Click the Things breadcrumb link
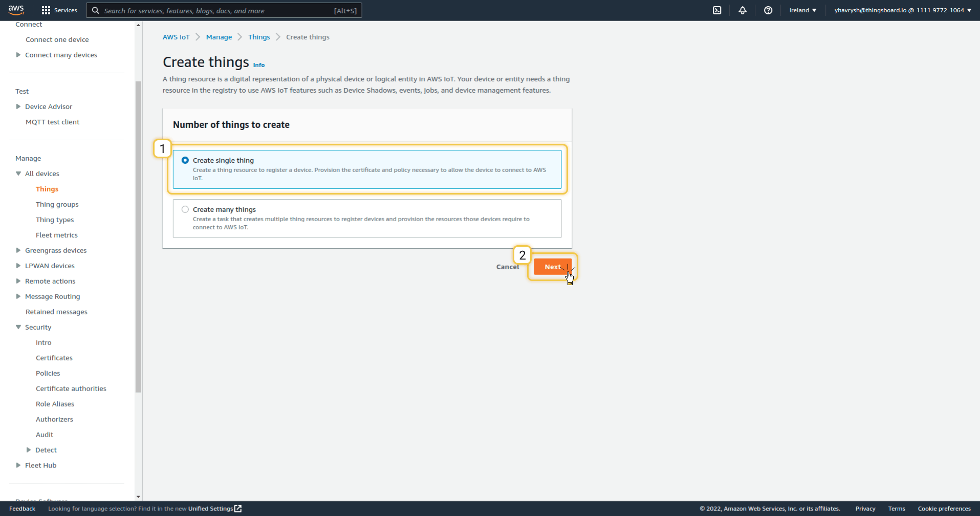980x516 pixels. click(x=259, y=37)
